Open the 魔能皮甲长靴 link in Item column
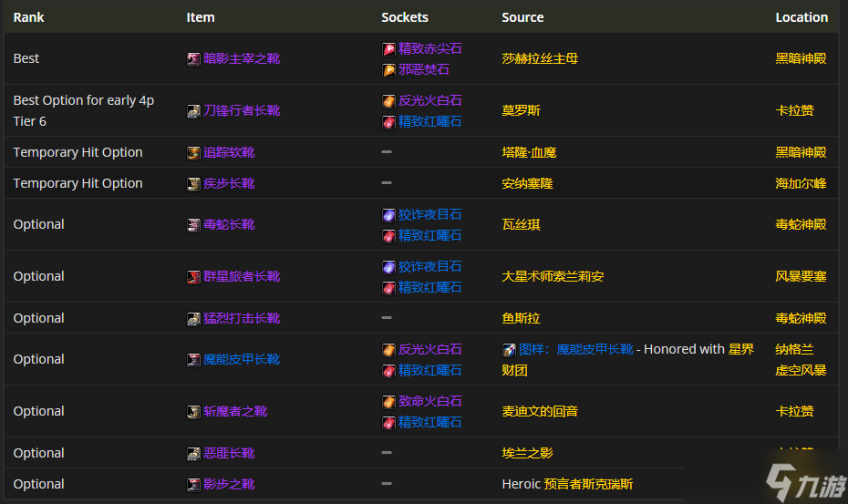The height and width of the screenshot is (504, 848). tap(242, 359)
